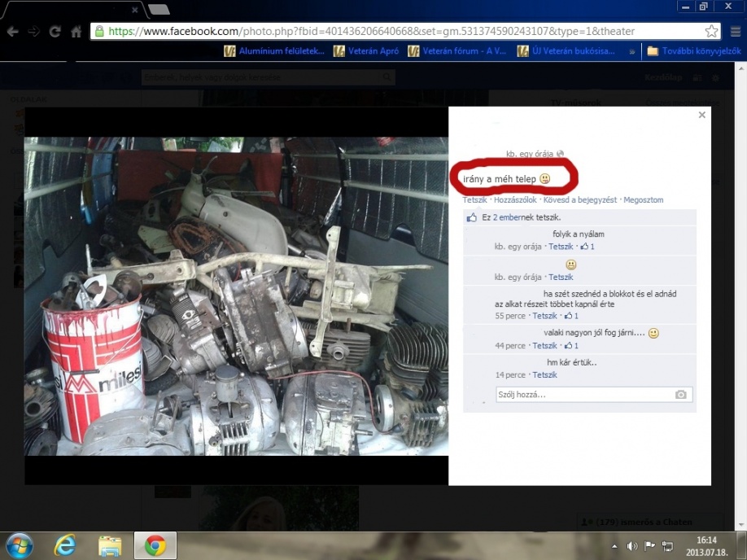Open the Chrome hamburger menu

[735, 32]
